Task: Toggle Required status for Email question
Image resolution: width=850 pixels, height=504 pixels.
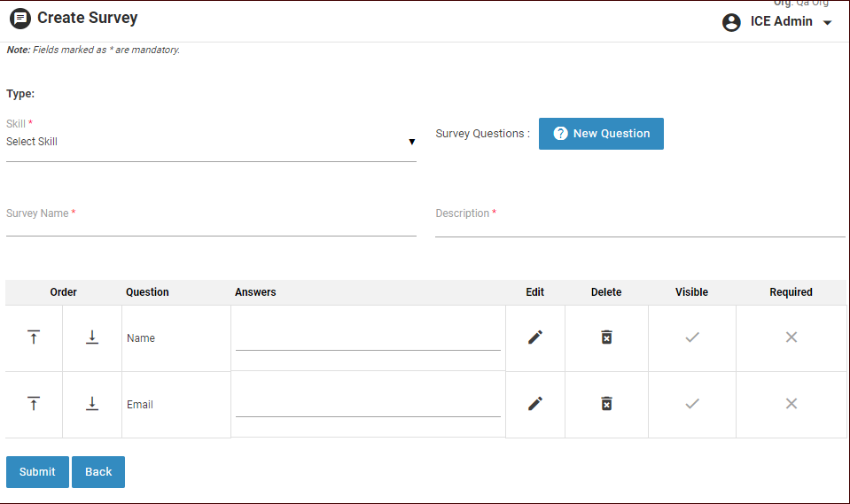Action: pyautogui.click(x=792, y=404)
